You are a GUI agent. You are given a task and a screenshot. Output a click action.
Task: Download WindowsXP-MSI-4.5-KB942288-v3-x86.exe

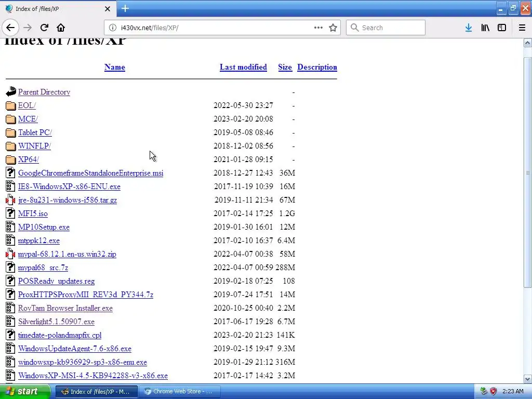coord(93,376)
